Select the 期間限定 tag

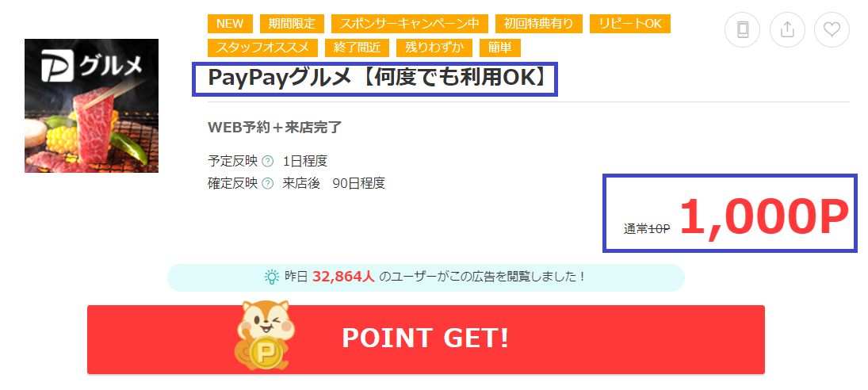tap(292, 24)
